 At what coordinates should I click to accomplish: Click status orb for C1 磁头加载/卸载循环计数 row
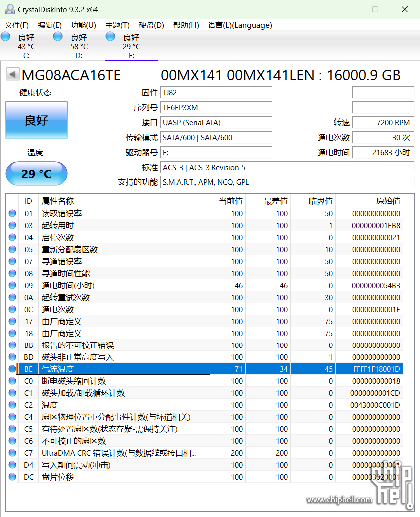[x=12, y=393]
